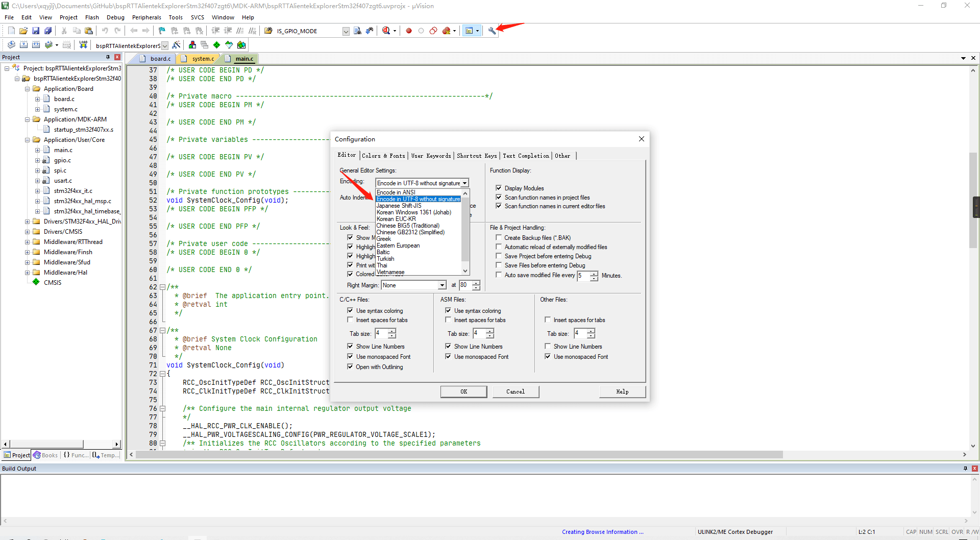
Task: Open Options for Target magic wand icon
Action: tap(176, 45)
